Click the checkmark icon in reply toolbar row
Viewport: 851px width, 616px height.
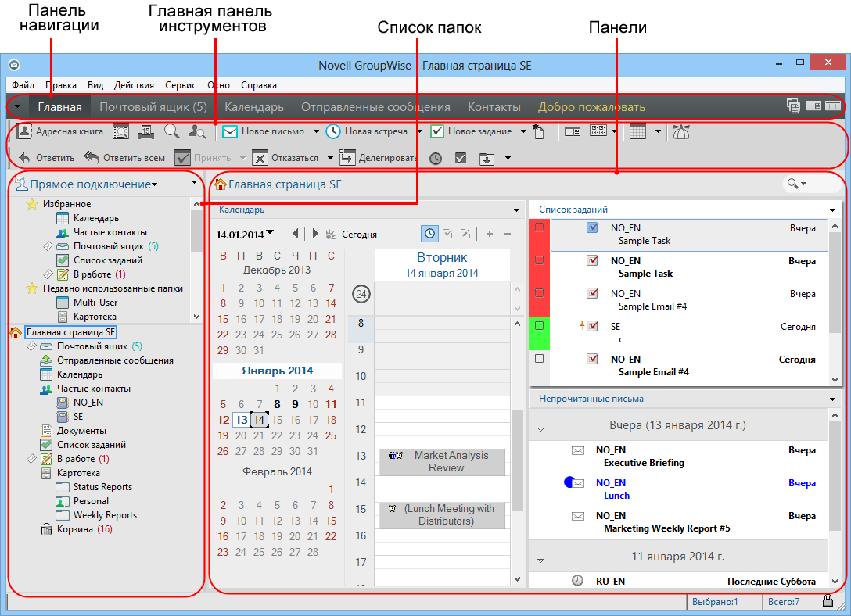pos(461,158)
